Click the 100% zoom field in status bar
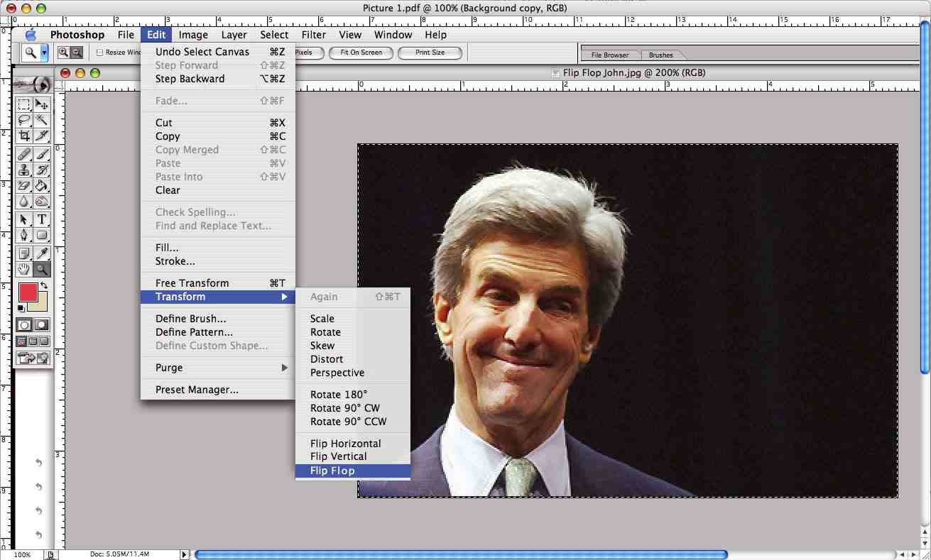931x560 pixels. 22,554
